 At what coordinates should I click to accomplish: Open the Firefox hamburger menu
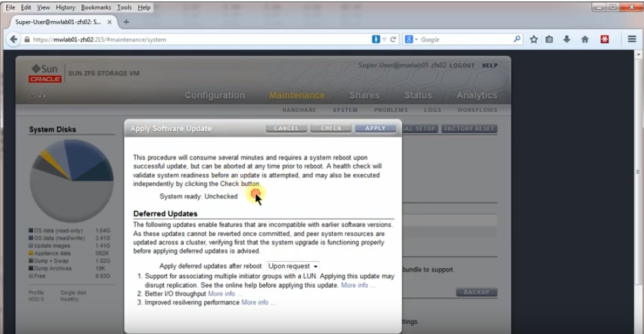point(632,40)
